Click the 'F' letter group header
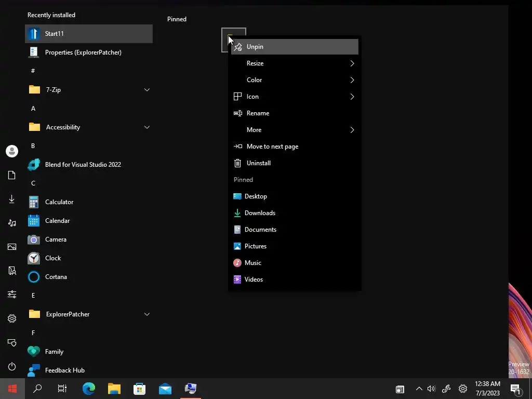Image resolution: width=532 pixels, height=399 pixels. (x=33, y=333)
